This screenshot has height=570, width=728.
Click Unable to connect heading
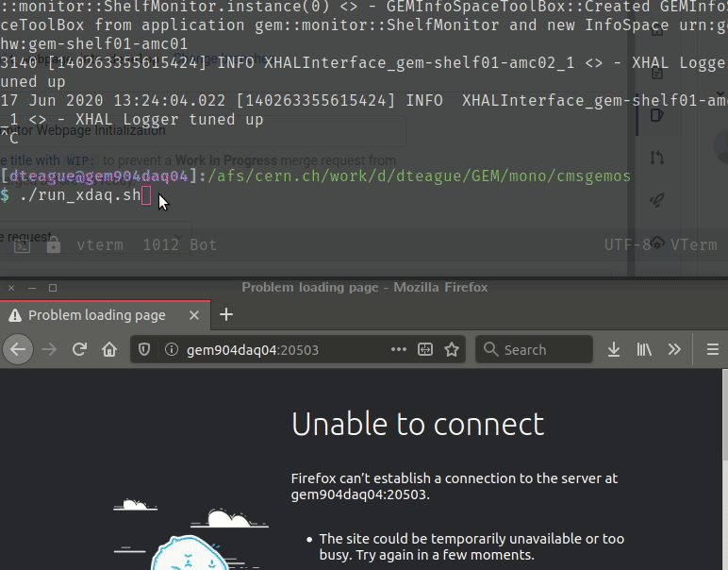click(418, 424)
